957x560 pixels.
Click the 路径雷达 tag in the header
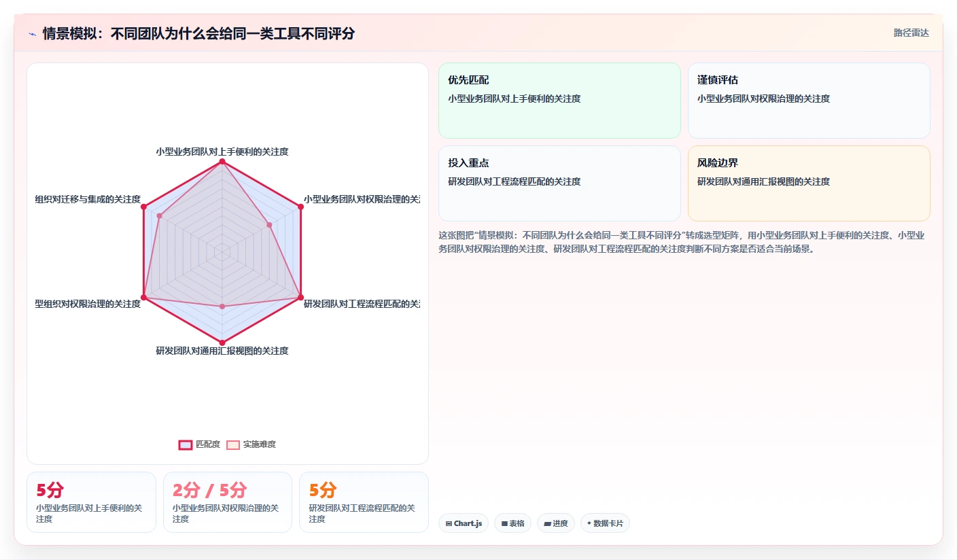[911, 33]
